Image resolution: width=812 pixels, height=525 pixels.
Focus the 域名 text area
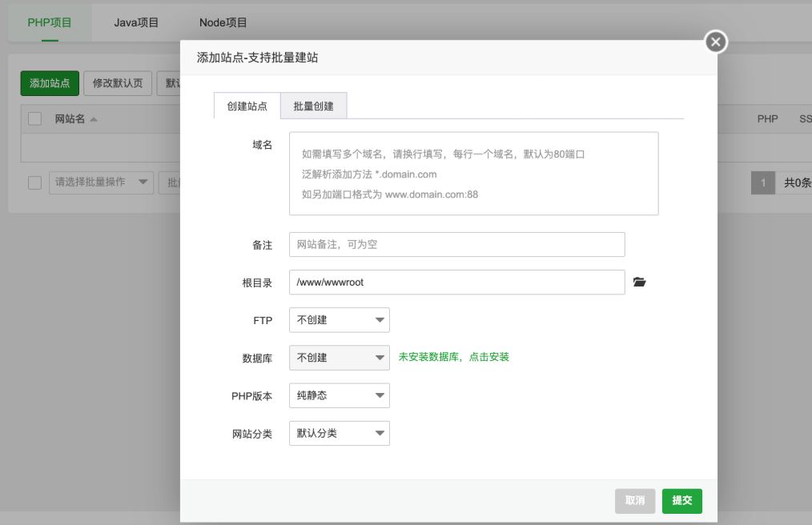click(x=474, y=174)
